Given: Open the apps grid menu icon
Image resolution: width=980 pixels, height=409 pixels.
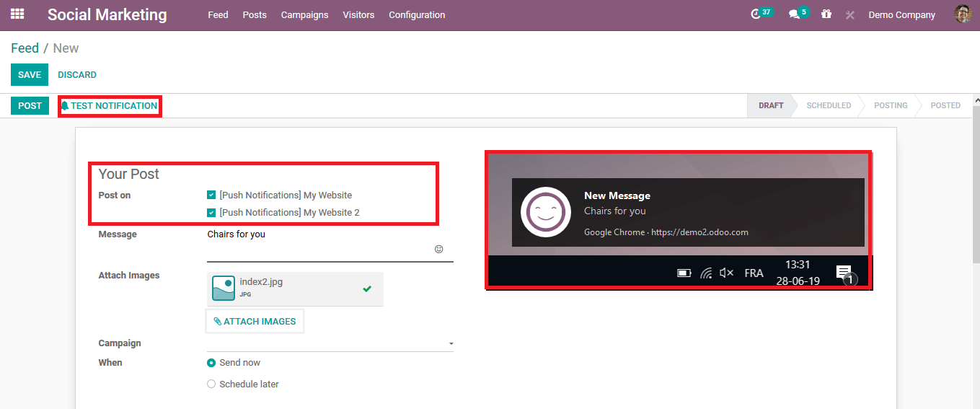Looking at the screenshot, I should coord(17,14).
